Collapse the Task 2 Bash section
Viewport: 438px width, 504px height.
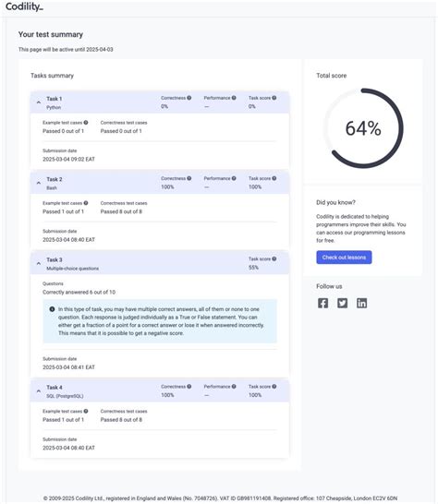(x=39, y=183)
